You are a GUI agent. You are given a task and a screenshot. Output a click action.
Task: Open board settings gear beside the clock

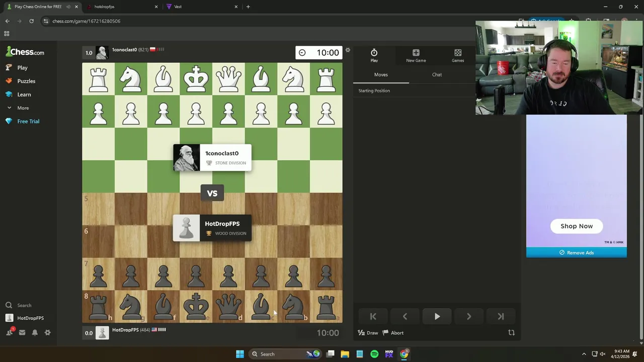(347, 50)
